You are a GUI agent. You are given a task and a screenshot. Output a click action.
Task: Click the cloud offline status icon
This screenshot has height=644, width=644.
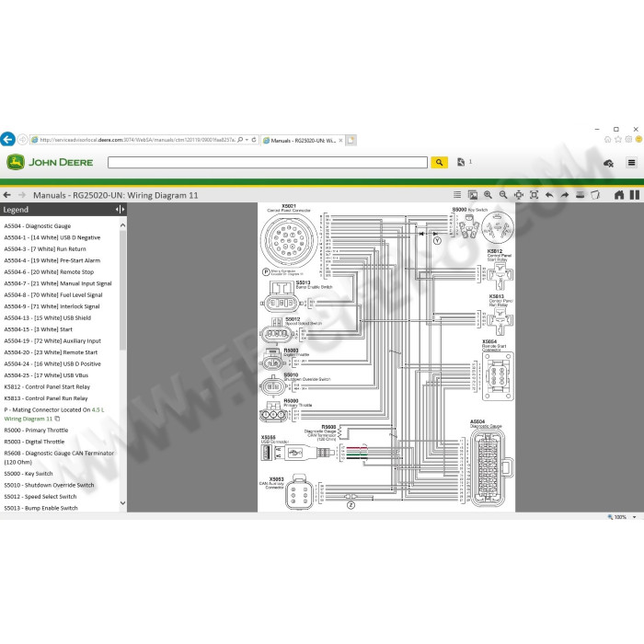[x=608, y=164]
